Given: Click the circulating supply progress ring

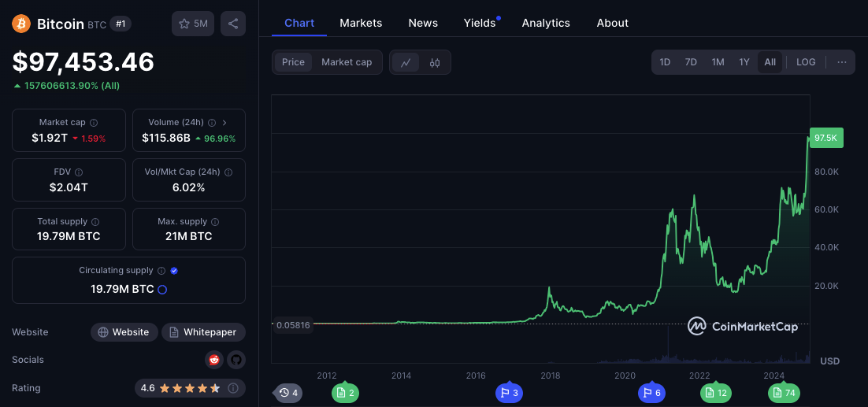Looking at the screenshot, I should pyautogui.click(x=163, y=289).
